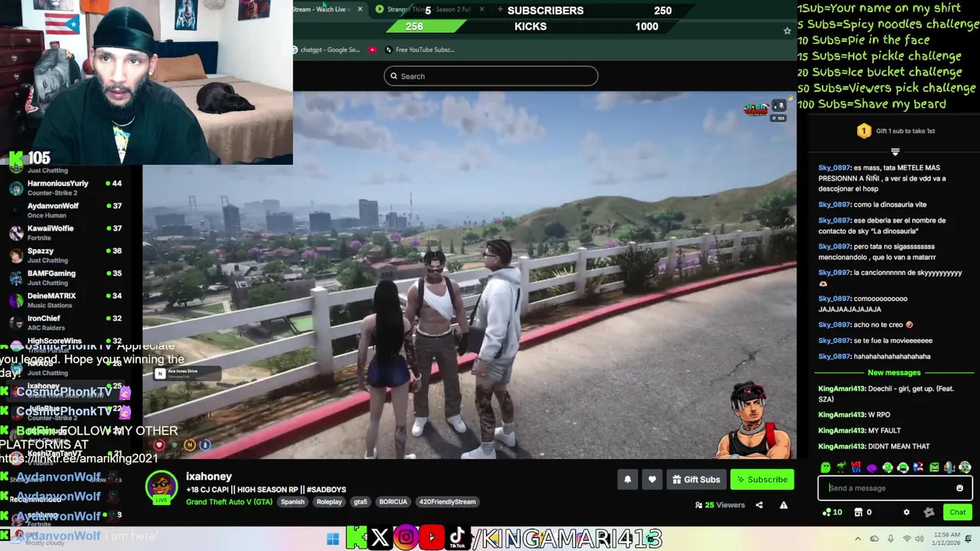Image resolution: width=980 pixels, height=551 pixels.
Task: Select the BORICUA tag
Action: (x=393, y=502)
